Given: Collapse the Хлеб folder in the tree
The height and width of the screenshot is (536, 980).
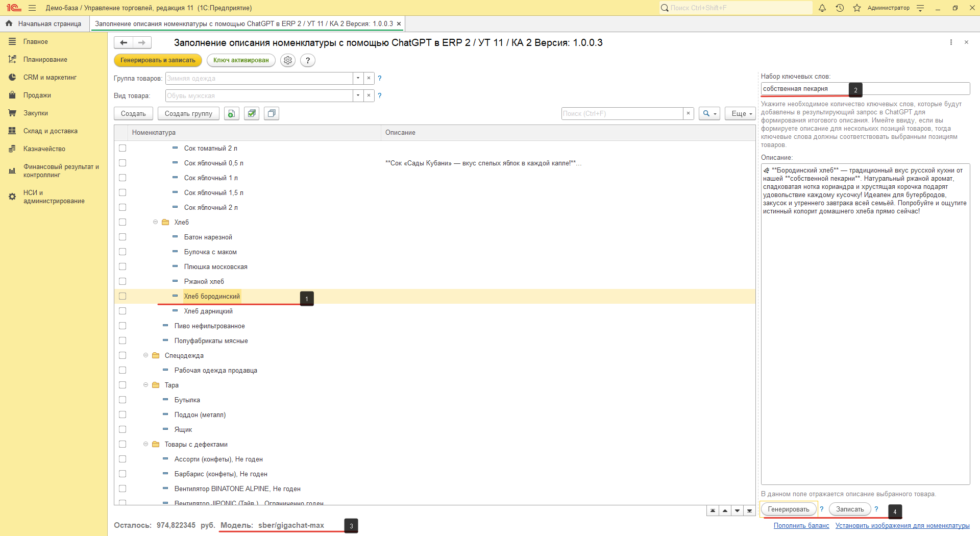Looking at the screenshot, I should (155, 222).
